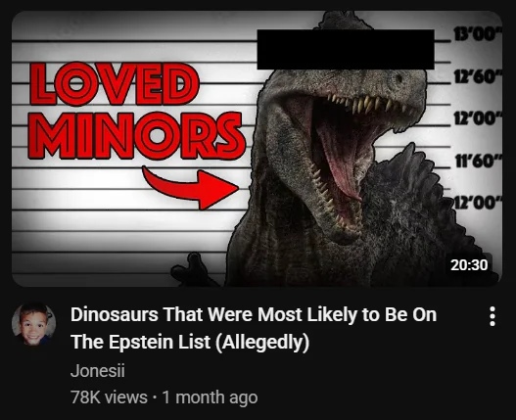Click the 12'60" height marker label
Image resolution: width=516 pixels, height=420 pixels.
click(477, 76)
